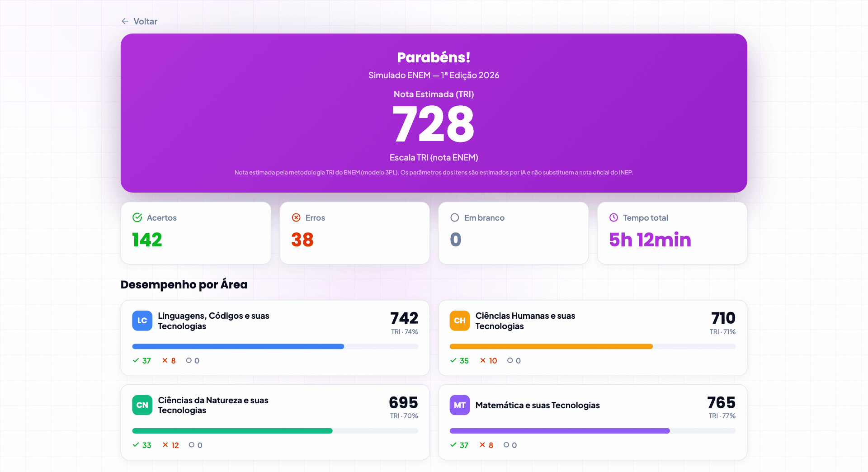Click the orange CH area badge

pyautogui.click(x=460, y=321)
